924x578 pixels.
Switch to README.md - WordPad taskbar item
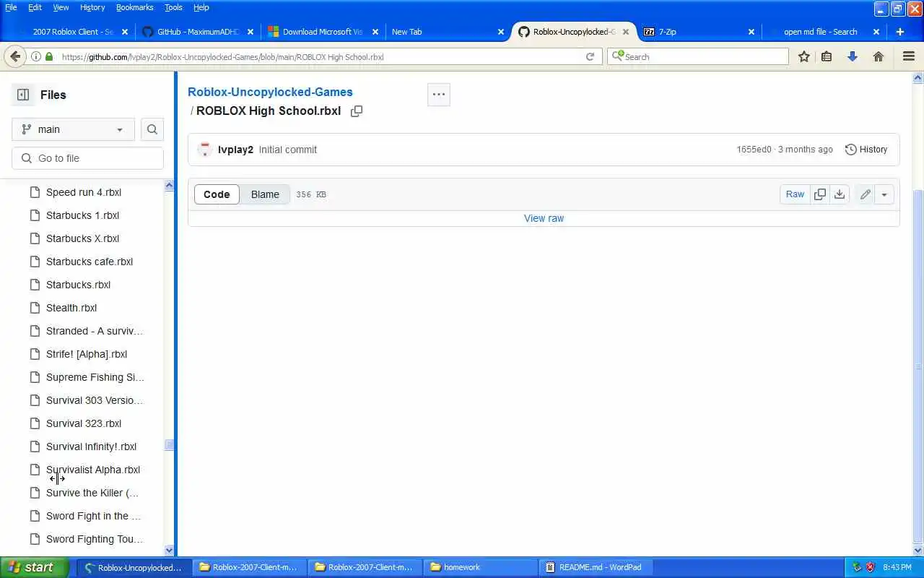[597, 567]
